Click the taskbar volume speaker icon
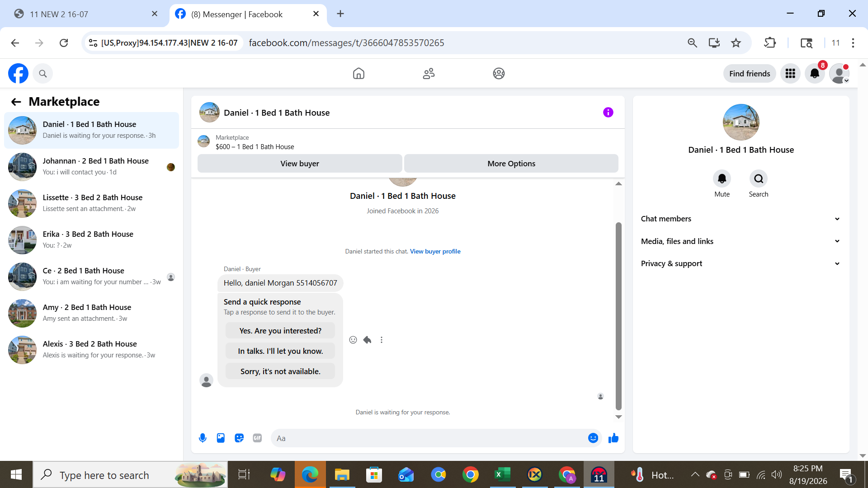Viewport: 868px width, 488px height. click(x=776, y=474)
